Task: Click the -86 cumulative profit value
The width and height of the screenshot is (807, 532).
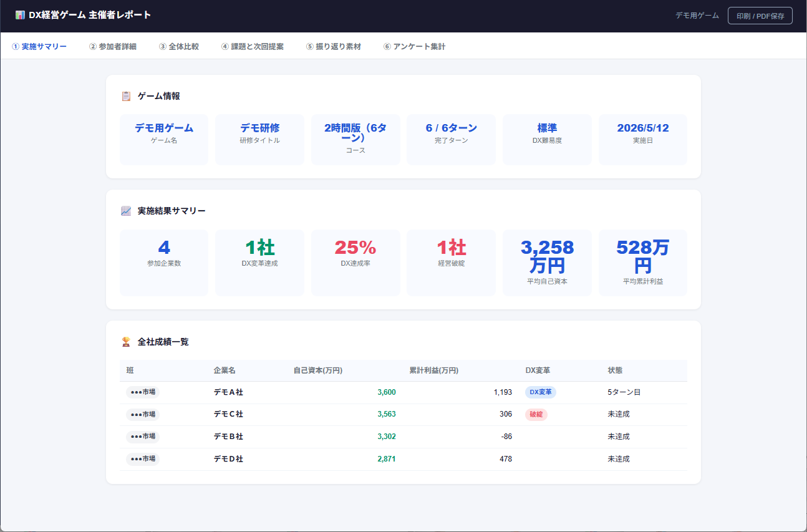Action: [x=506, y=437]
